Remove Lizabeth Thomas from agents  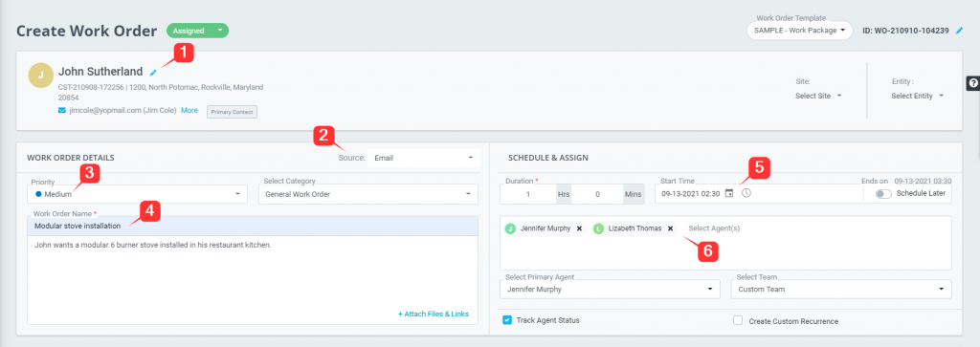tap(670, 228)
